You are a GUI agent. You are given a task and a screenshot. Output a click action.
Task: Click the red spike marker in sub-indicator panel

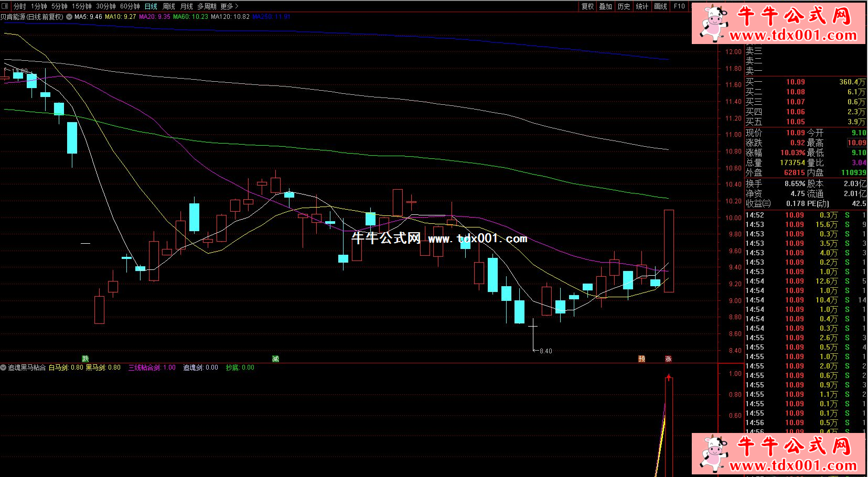[x=669, y=377]
